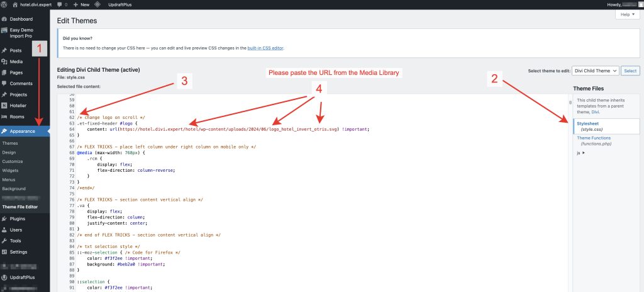The height and width of the screenshot is (292, 644).
Task: Expand the Help panel dropdown
Action: click(626, 14)
